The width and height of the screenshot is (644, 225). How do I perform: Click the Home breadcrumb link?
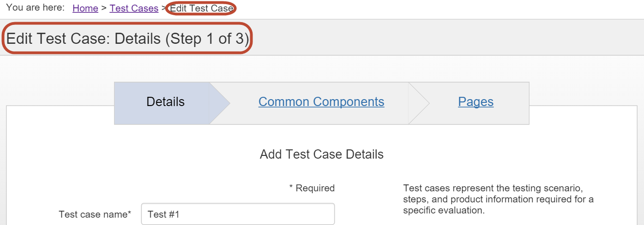point(85,8)
